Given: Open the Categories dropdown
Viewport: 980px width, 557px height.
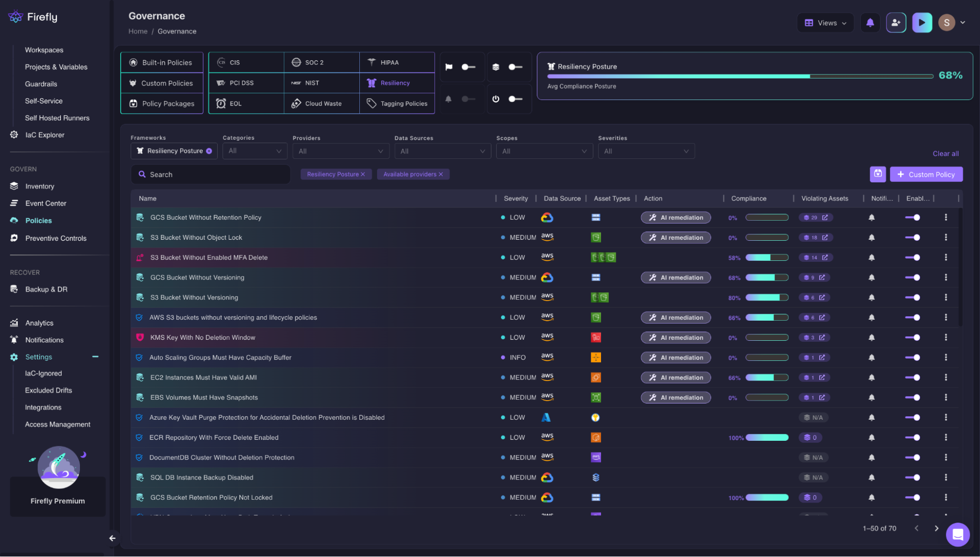Looking at the screenshot, I should 255,151.
